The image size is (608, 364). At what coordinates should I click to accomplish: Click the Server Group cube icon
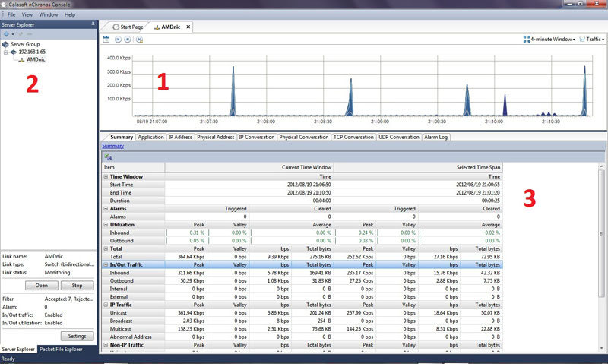tap(5, 44)
